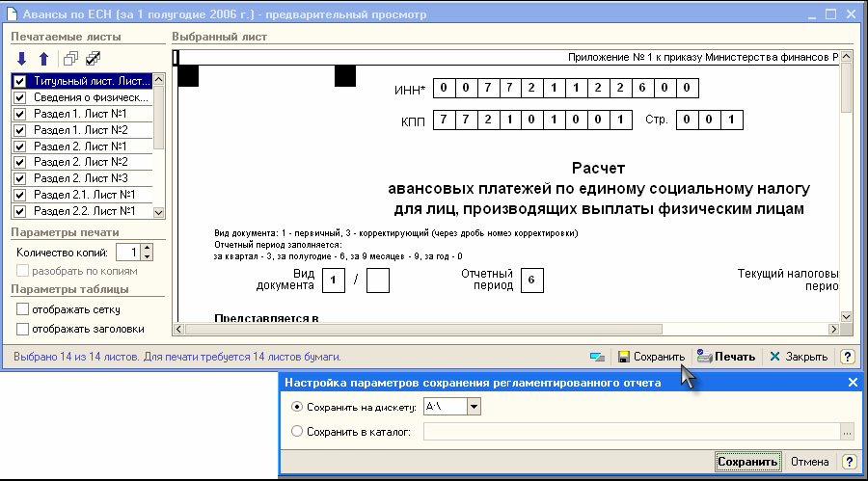This screenshot has height=481, width=868.
Task: Open help in the save settings dialog
Action: click(x=847, y=462)
